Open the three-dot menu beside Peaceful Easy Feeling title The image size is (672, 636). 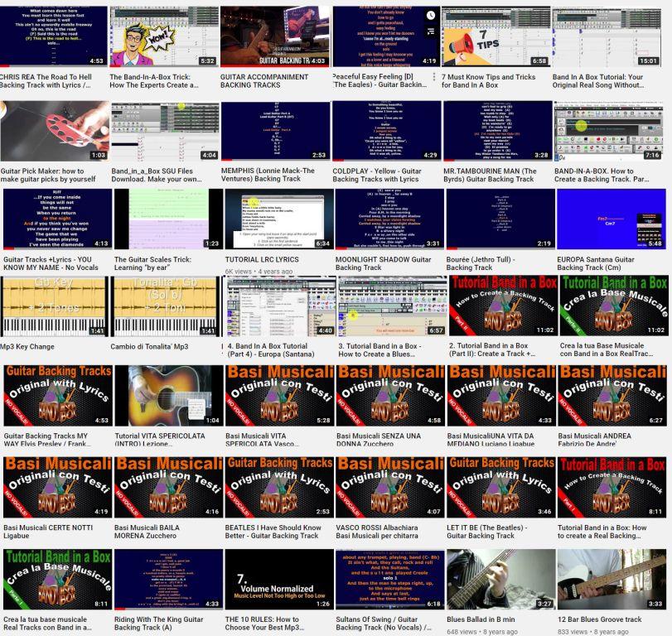tap(434, 77)
